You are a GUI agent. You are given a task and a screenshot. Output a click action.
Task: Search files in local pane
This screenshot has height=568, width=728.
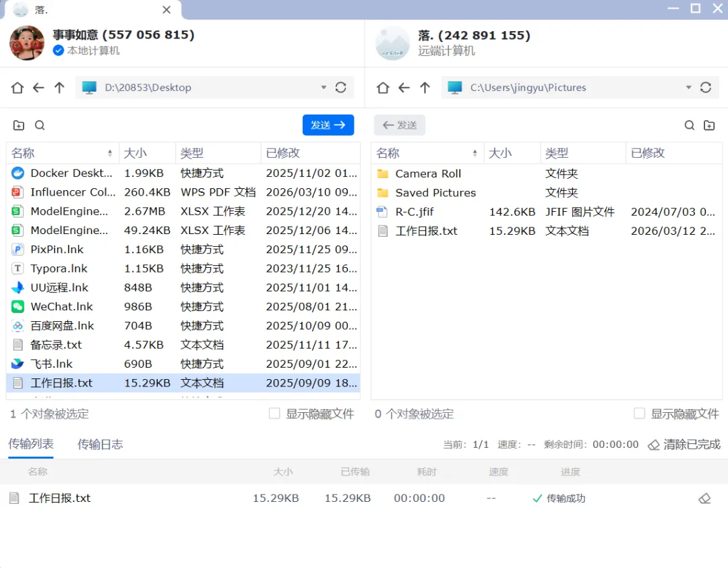coord(40,125)
